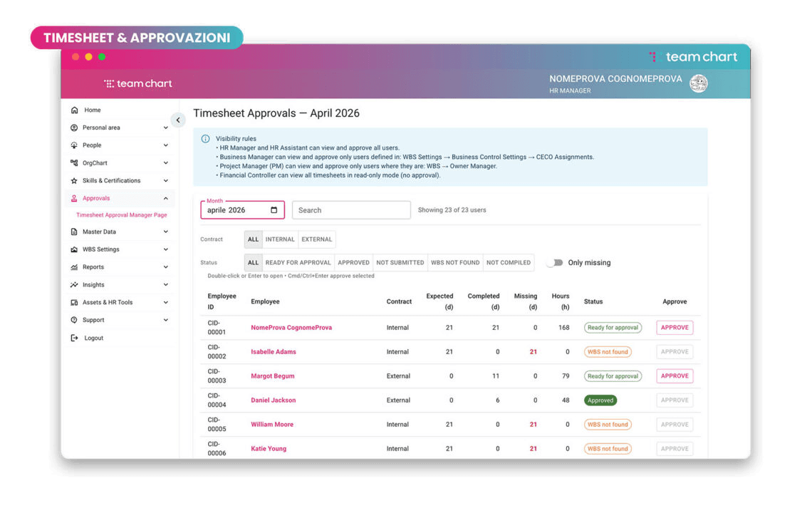Expand the Personal area menu chevron
This screenshot has height=508, width=812.
(166, 128)
